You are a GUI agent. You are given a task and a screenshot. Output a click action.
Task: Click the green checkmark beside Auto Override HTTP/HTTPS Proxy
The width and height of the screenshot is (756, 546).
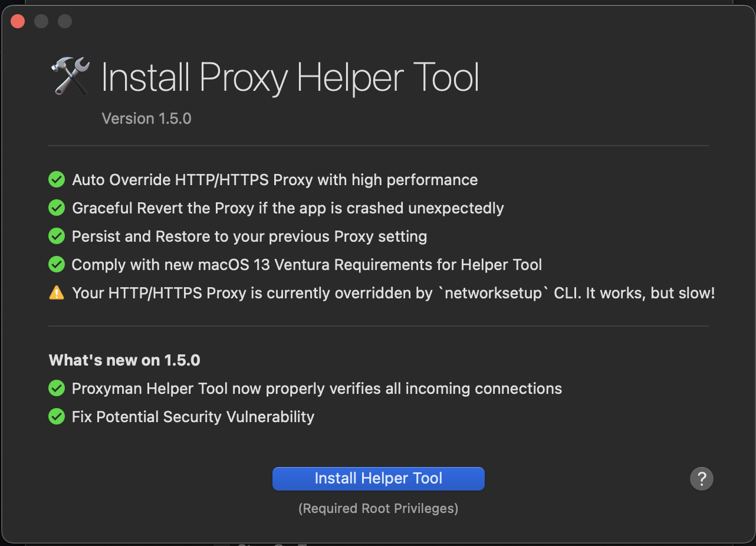57,179
